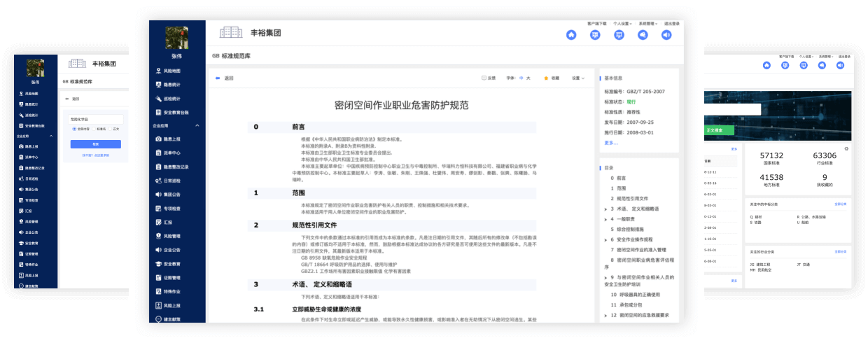Click the green 正文搜索 button in right window
This screenshot has height=343, width=868.
click(x=719, y=130)
